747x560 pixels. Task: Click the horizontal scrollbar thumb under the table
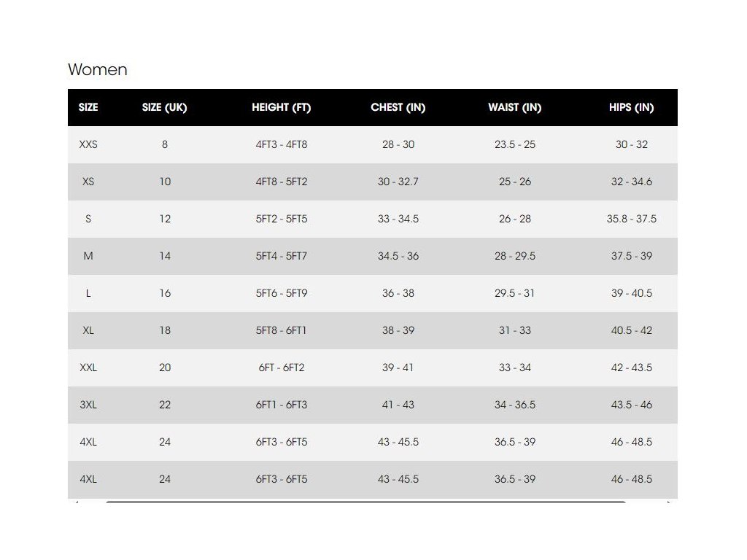click(x=365, y=502)
